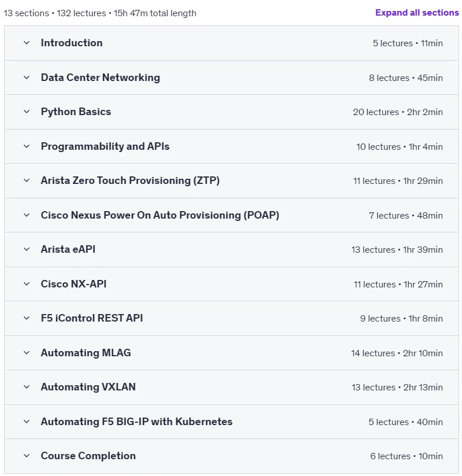This screenshot has height=476, width=462.
Task: Click the 14 lectures 2hr 10min label
Action: click(x=397, y=353)
